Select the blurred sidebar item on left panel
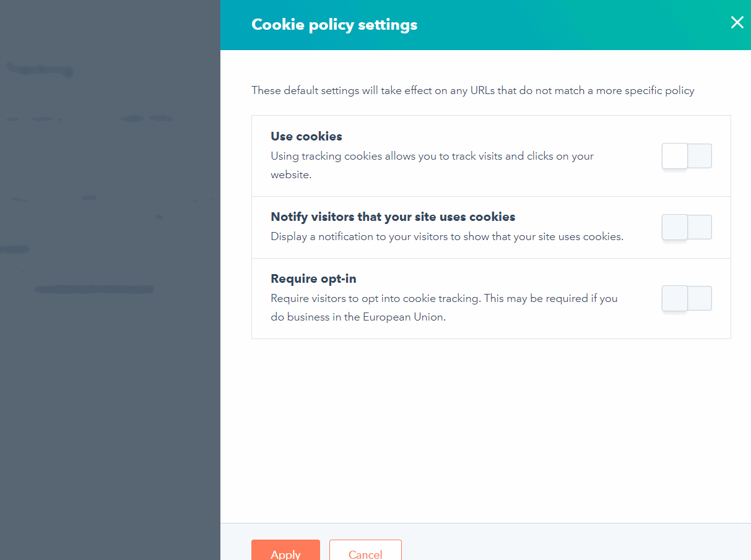 14,249
